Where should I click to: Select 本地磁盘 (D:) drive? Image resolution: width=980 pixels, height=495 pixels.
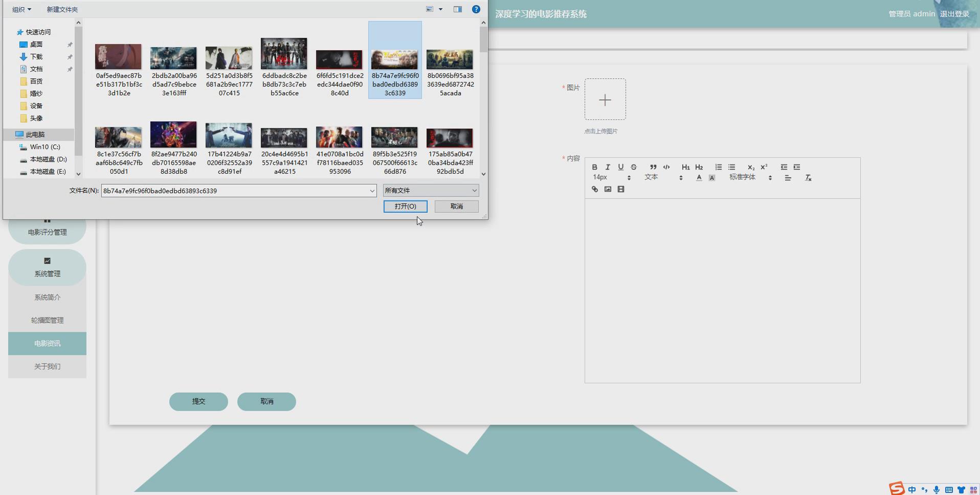pyautogui.click(x=48, y=159)
